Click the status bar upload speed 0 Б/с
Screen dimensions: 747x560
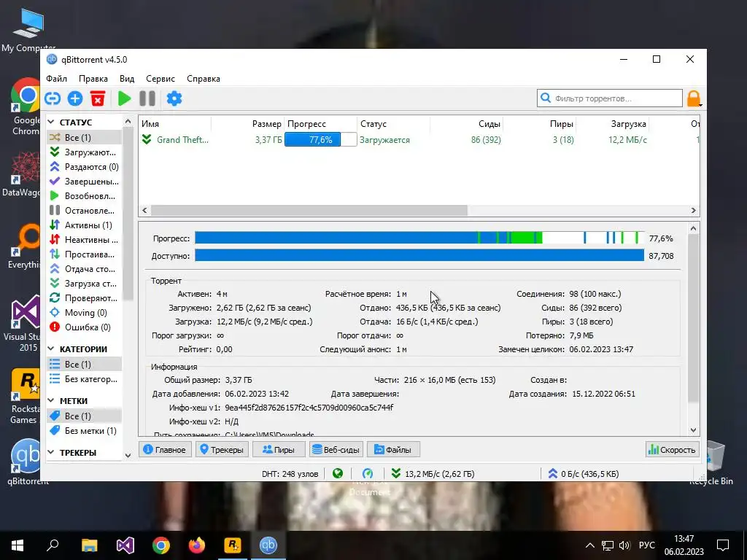click(584, 474)
